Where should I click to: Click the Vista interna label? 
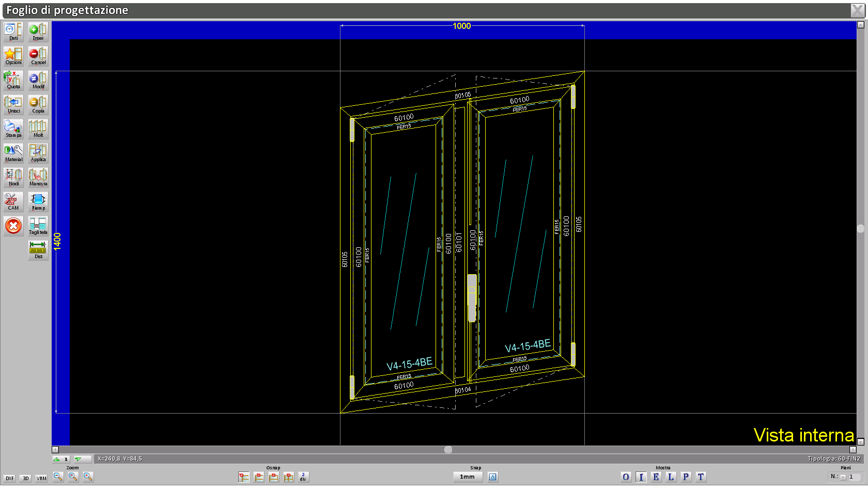(x=803, y=435)
